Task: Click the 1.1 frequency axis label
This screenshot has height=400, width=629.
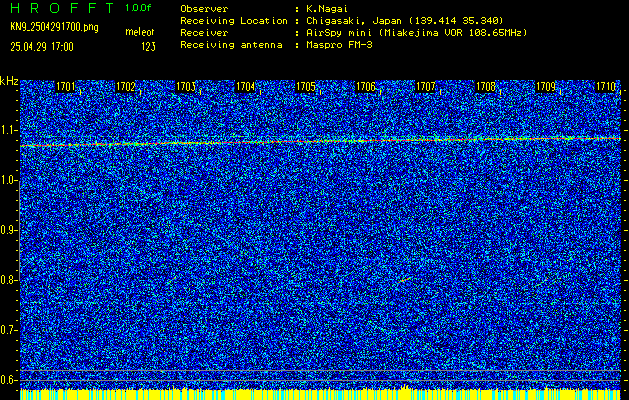Action: [x=9, y=130]
